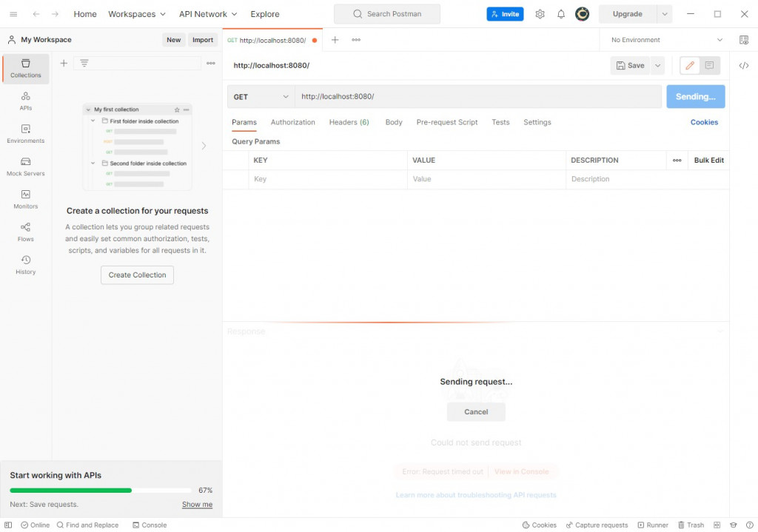Open the environment quick look icon

pyautogui.click(x=744, y=40)
